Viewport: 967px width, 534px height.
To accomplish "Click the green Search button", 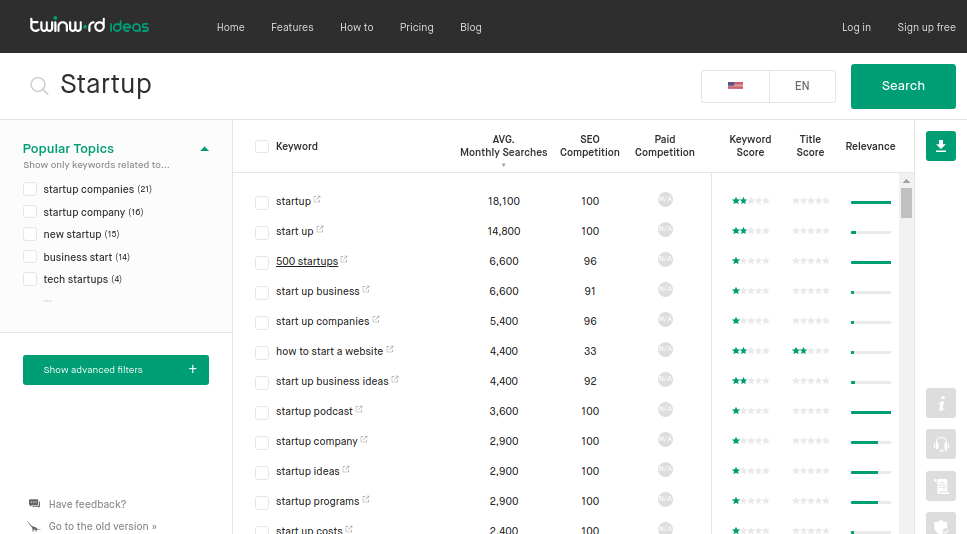I will tap(903, 86).
